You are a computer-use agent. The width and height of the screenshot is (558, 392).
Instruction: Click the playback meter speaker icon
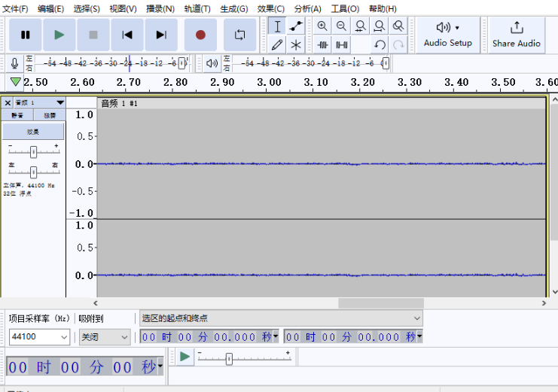click(x=212, y=64)
